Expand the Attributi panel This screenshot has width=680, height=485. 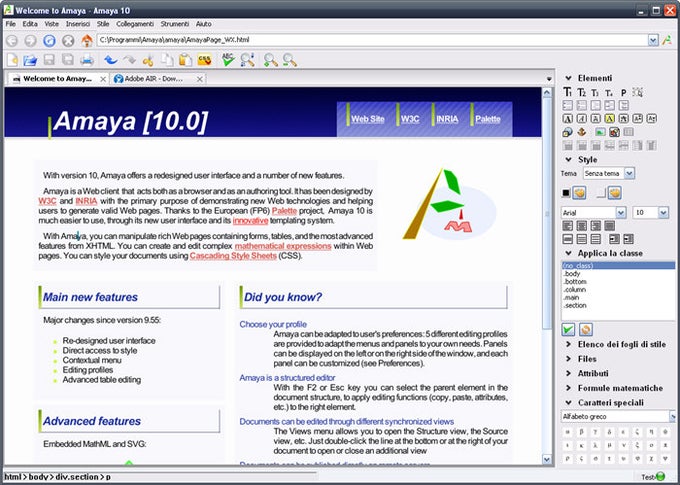[568, 373]
